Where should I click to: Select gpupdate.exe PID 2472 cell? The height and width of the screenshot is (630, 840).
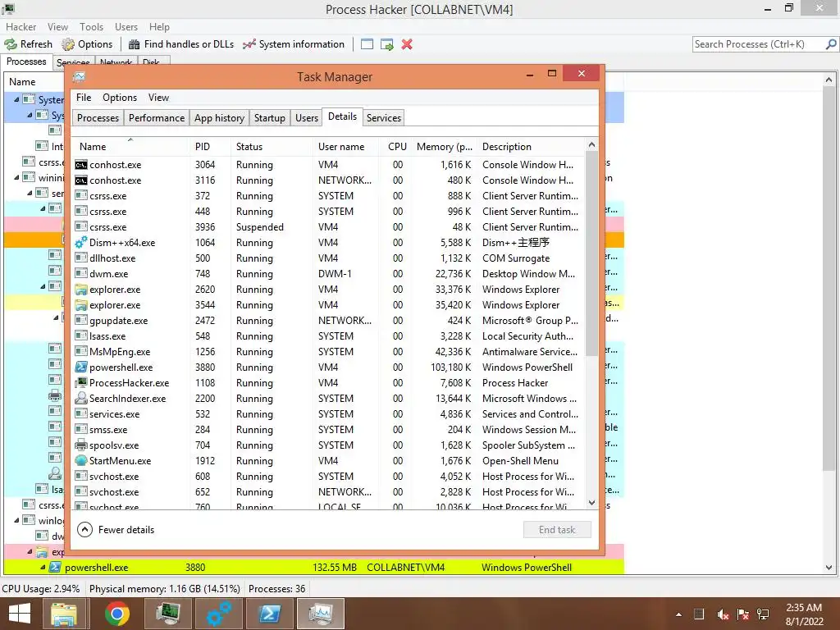204,321
